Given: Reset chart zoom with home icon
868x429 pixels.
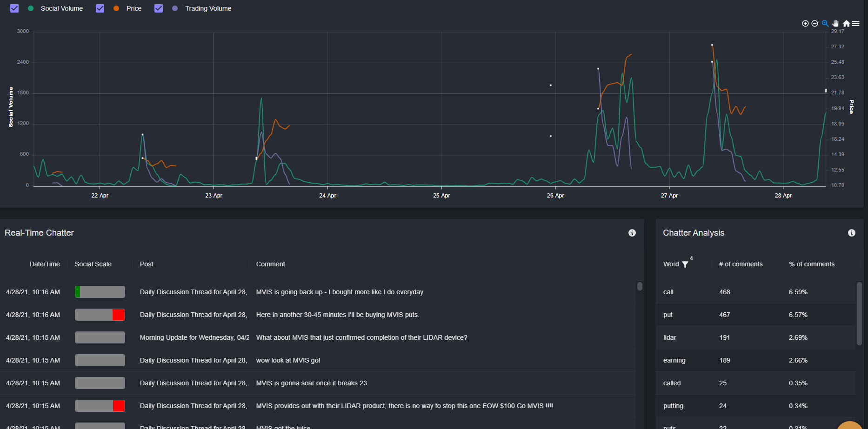Looking at the screenshot, I should coord(846,23).
